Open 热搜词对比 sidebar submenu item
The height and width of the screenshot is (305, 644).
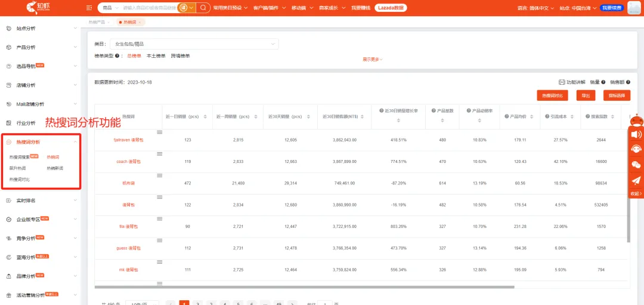pos(20,179)
